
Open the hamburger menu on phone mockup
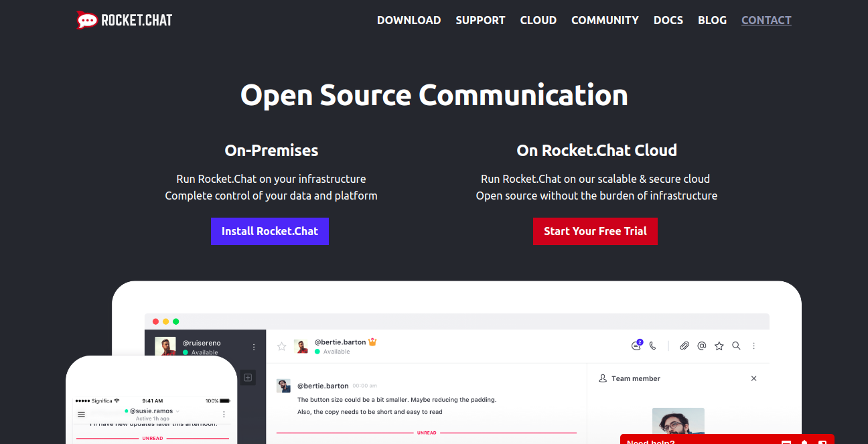(x=82, y=414)
